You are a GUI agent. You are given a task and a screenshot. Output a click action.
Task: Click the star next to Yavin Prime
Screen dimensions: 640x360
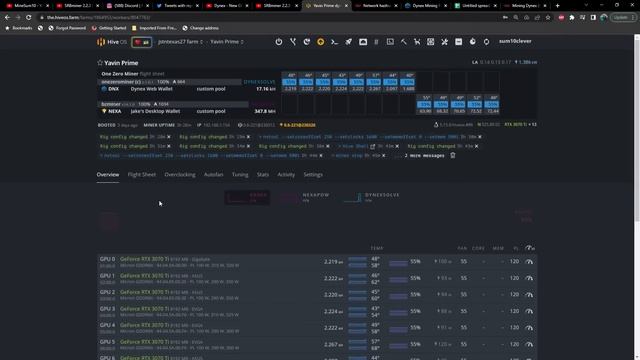(x=100, y=63)
